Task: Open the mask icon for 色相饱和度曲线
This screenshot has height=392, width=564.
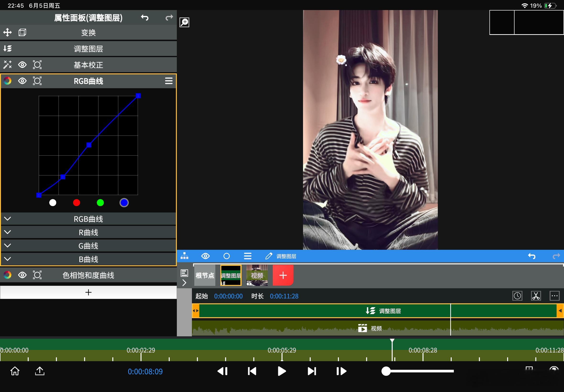Action: (x=37, y=275)
